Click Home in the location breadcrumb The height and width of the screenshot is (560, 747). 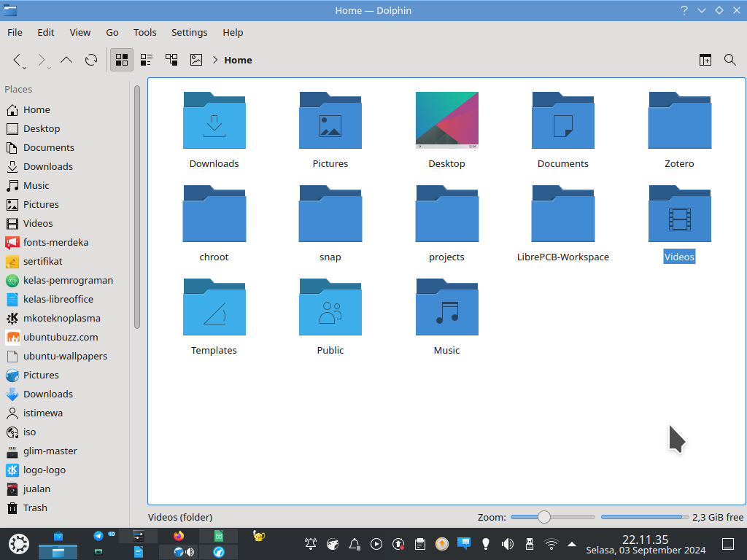[x=239, y=60]
